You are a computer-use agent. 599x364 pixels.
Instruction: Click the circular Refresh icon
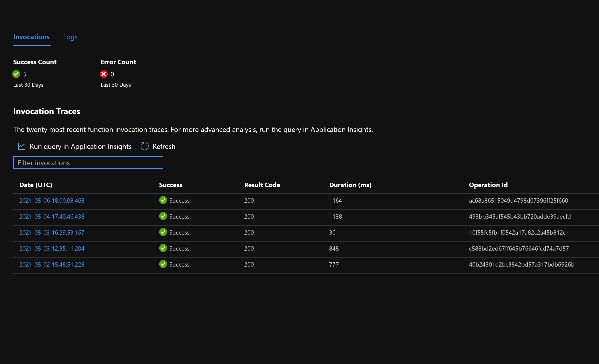pos(144,146)
